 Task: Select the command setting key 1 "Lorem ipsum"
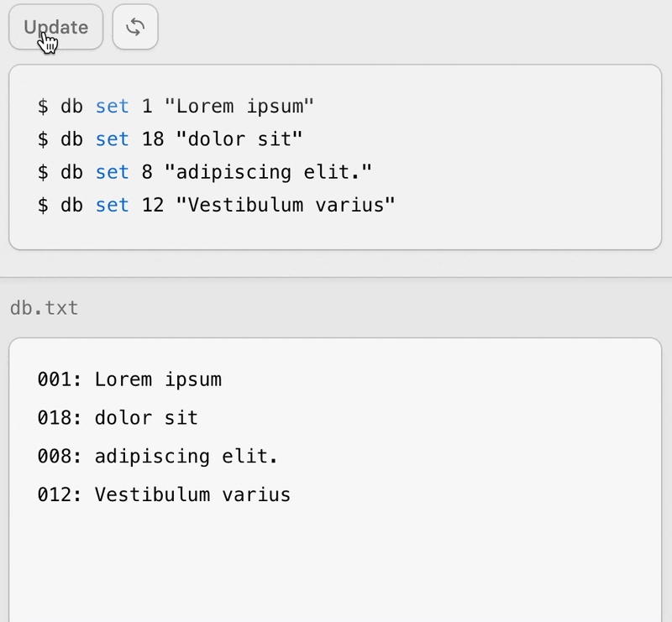pyautogui.click(x=176, y=107)
